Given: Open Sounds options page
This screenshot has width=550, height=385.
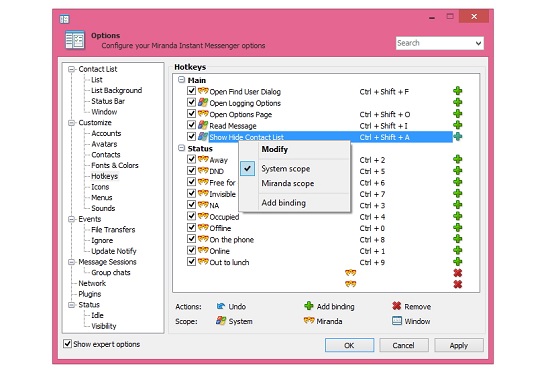Looking at the screenshot, I should coord(103,208).
